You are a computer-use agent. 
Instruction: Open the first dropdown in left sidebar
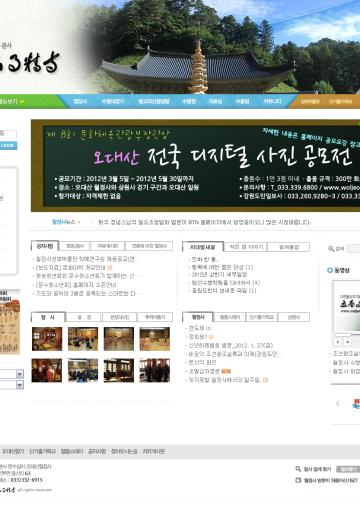click(x=12, y=374)
